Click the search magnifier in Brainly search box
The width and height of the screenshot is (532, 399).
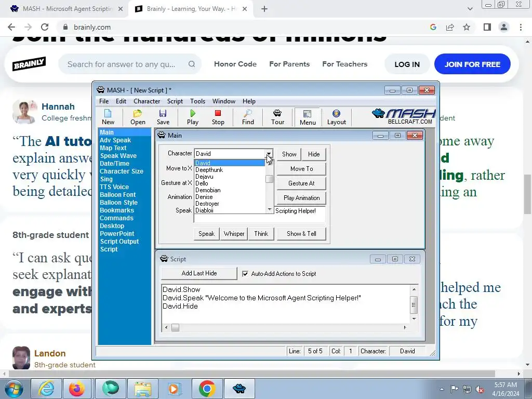tap(192, 64)
